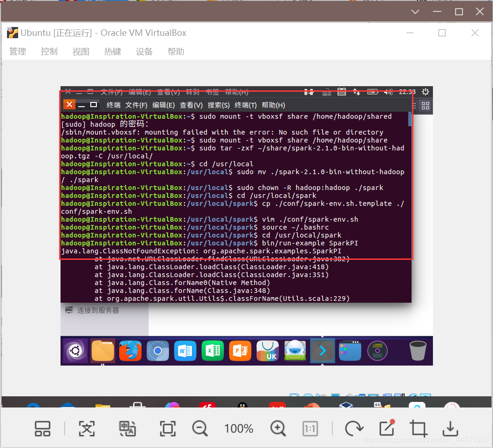Screen dimensions: 493x448
Task: Open terminal's 搜索(S) menu
Action: (218, 105)
